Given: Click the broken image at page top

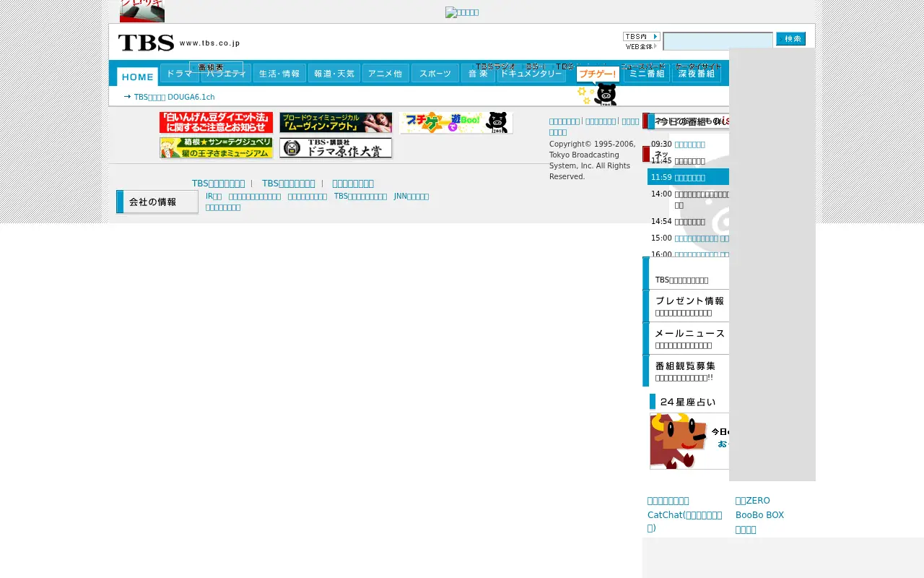Looking at the screenshot, I should 462,12.
